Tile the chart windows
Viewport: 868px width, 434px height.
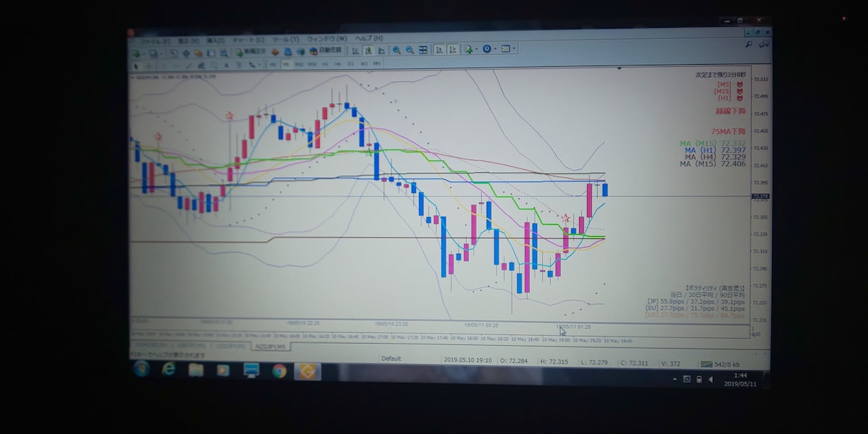coord(423,50)
